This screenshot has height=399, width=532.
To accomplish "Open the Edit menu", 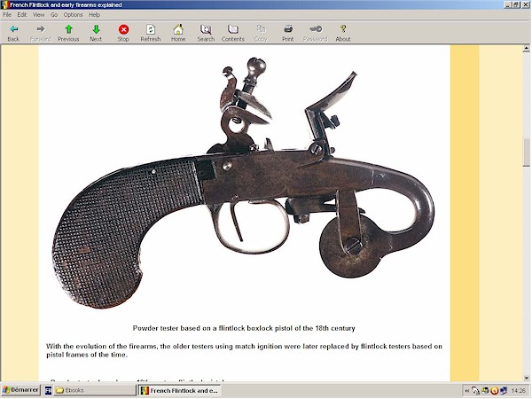I will click(22, 14).
